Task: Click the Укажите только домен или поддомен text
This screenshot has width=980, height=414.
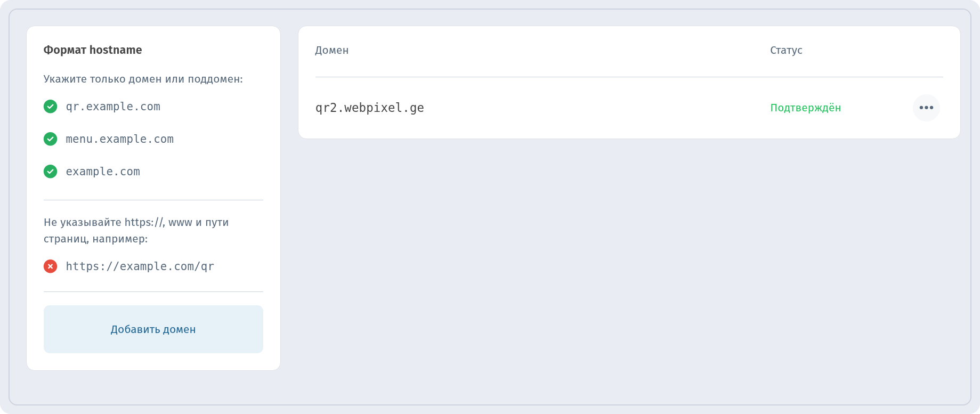Action: point(143,79)
